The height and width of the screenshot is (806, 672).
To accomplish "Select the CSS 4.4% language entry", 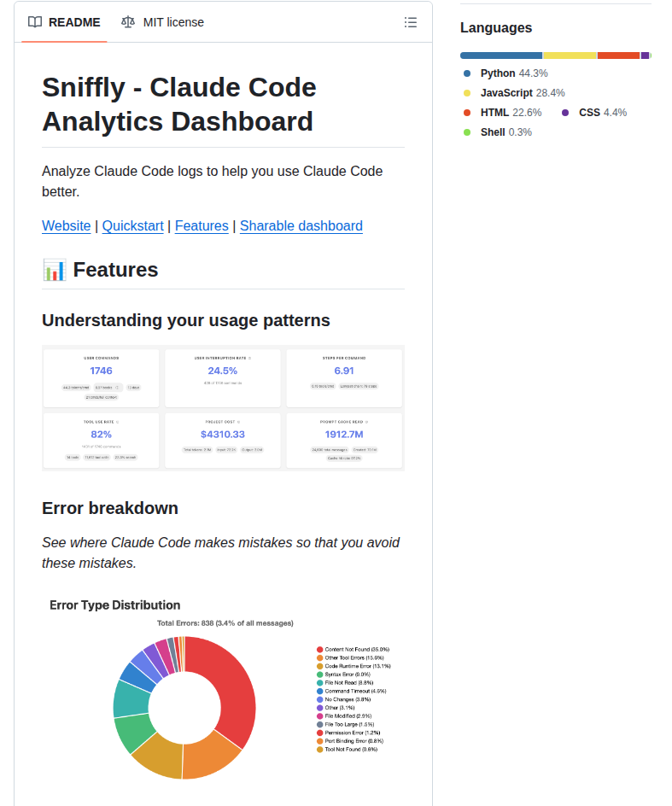I will pos(593,113).
